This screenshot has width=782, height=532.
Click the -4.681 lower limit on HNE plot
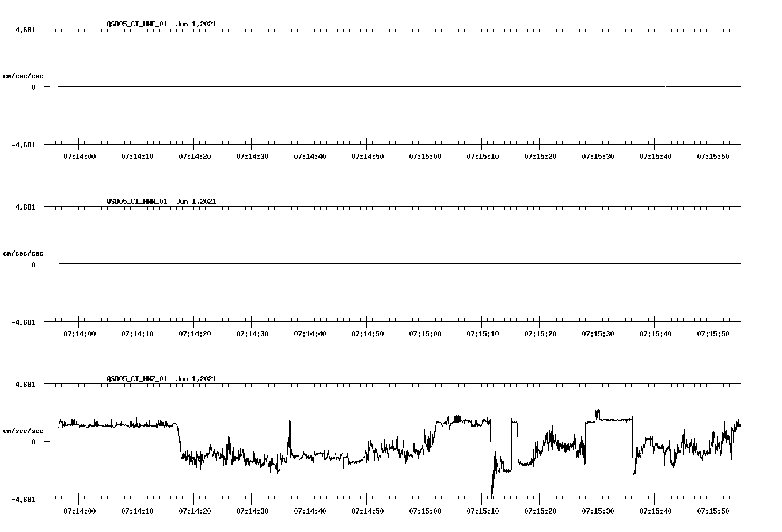click(x=23, y=145)
